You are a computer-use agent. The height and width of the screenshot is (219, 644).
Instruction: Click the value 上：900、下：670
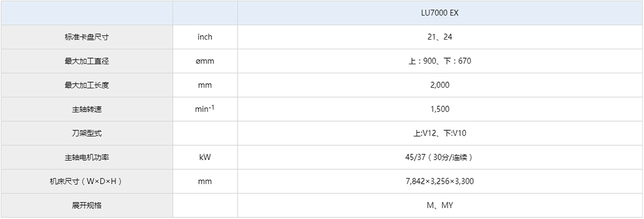(440, 61)
